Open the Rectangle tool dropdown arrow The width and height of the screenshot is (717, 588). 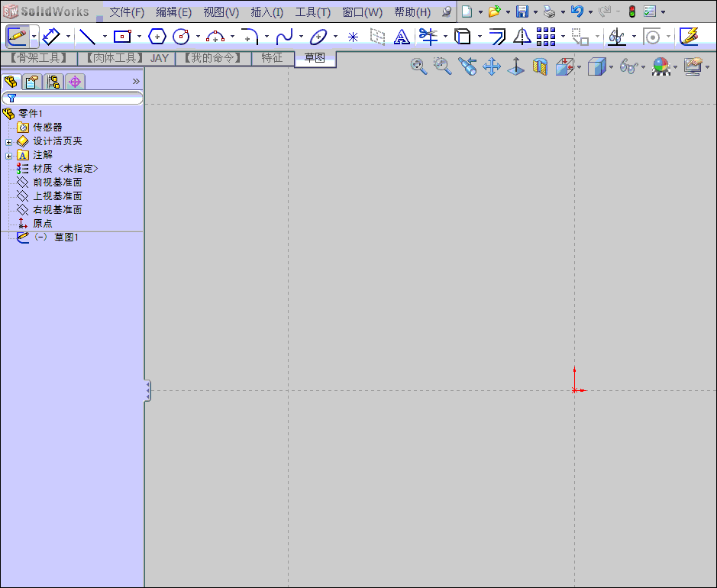tap(139, 37)
